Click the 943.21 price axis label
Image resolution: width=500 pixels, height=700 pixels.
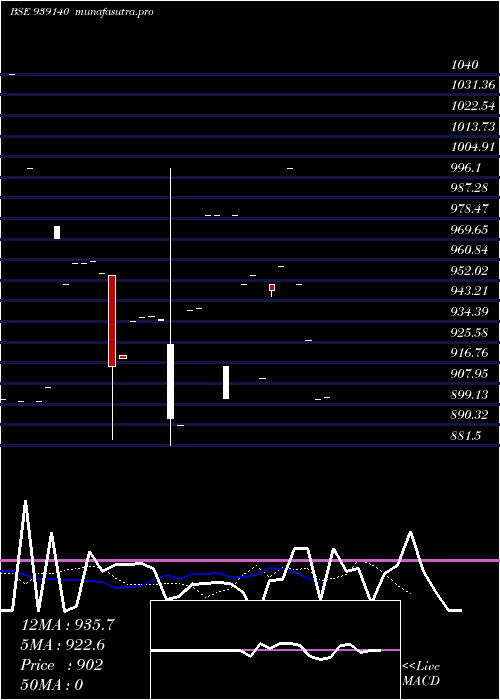[x=470, y=291]
